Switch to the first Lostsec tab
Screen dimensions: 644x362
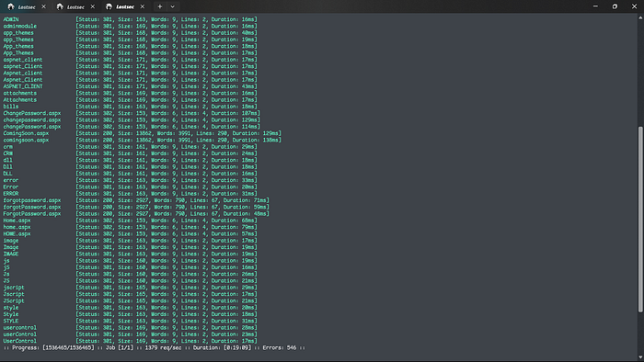(x=27, y=7)
